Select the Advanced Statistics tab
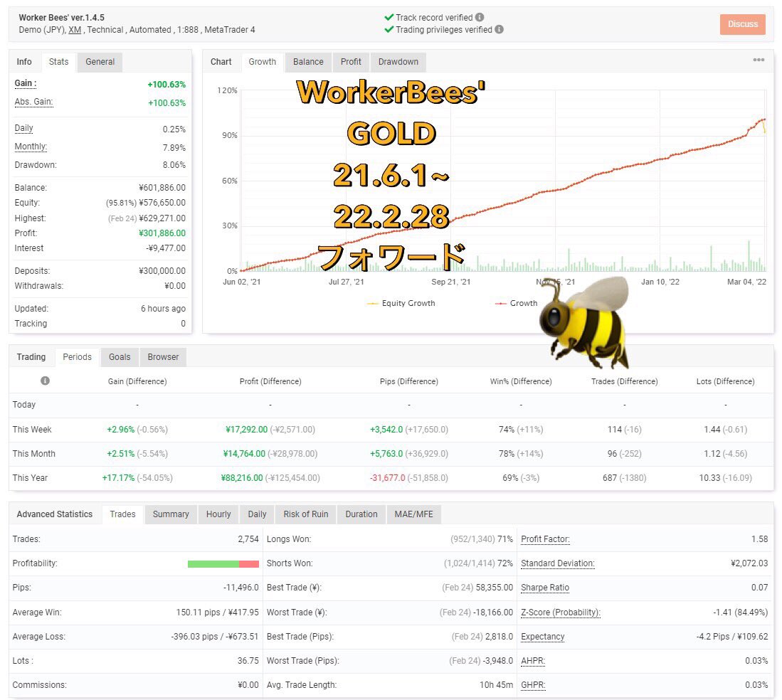Screen dimensions: 782x700 click(54, 514)
